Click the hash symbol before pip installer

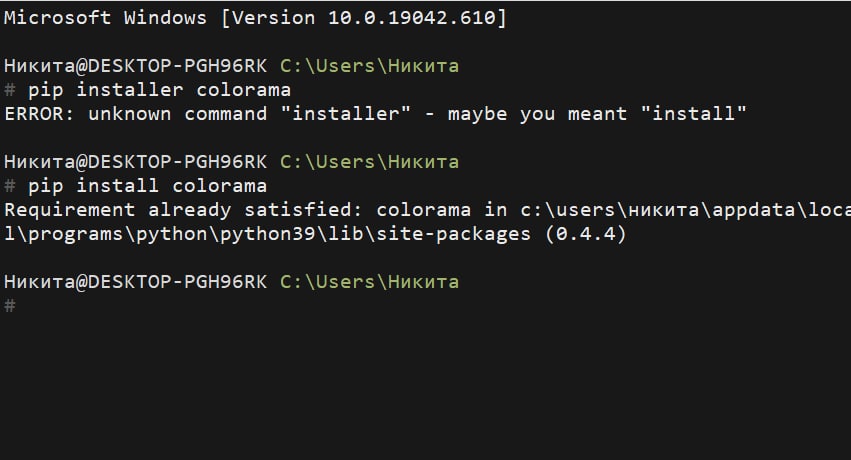click(x=10, y=90)
